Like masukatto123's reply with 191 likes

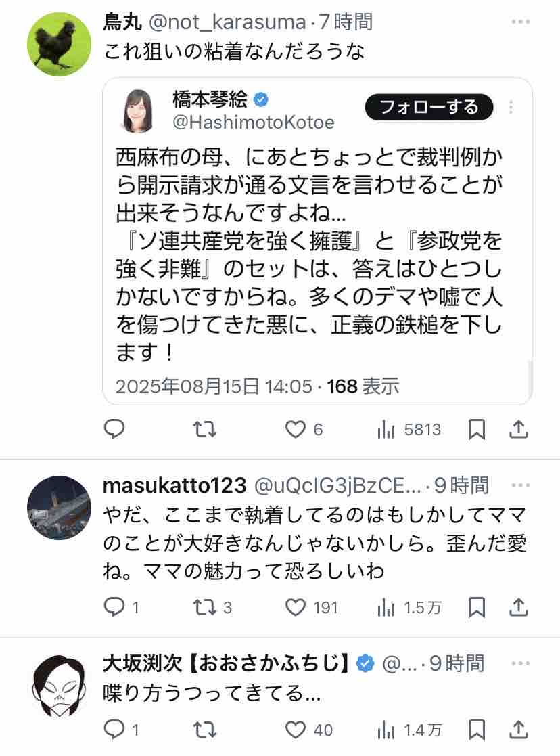295,608
